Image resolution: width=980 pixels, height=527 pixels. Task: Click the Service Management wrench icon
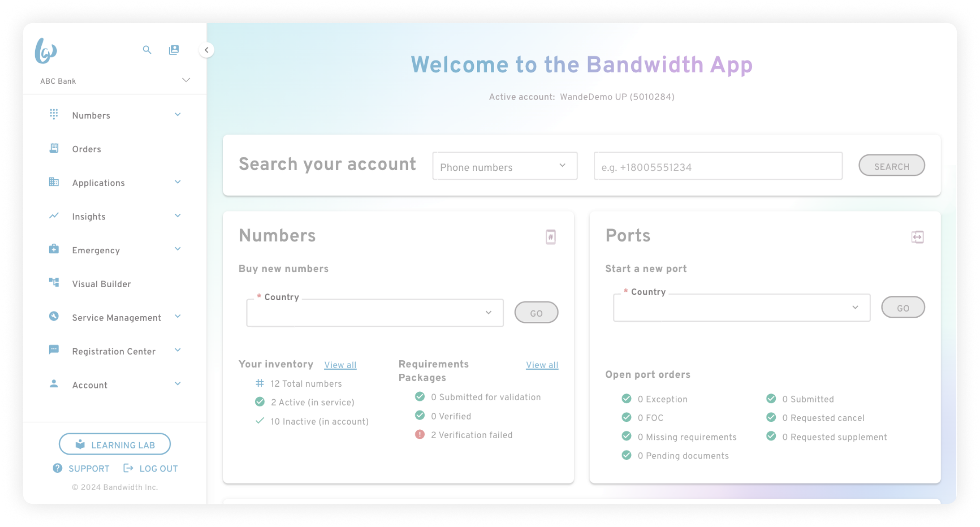pos(54,316)
